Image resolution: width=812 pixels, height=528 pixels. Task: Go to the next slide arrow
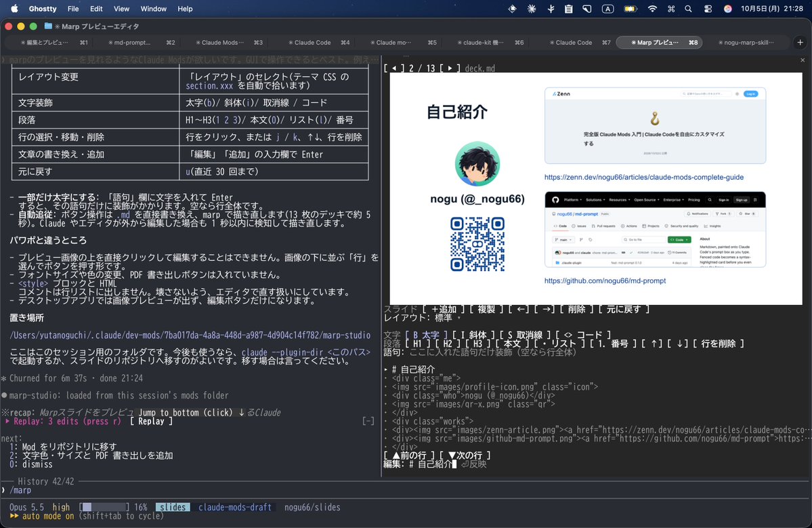(x=450, y=68)
